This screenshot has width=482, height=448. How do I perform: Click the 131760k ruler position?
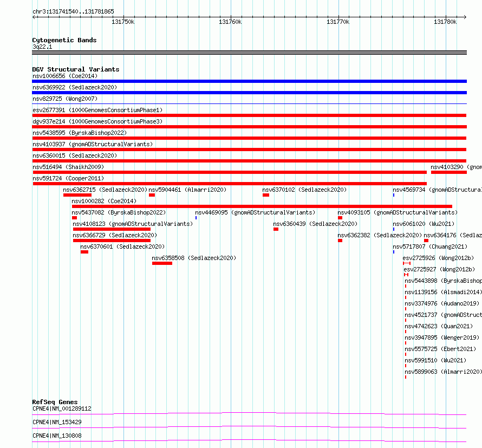coord(230,22)
